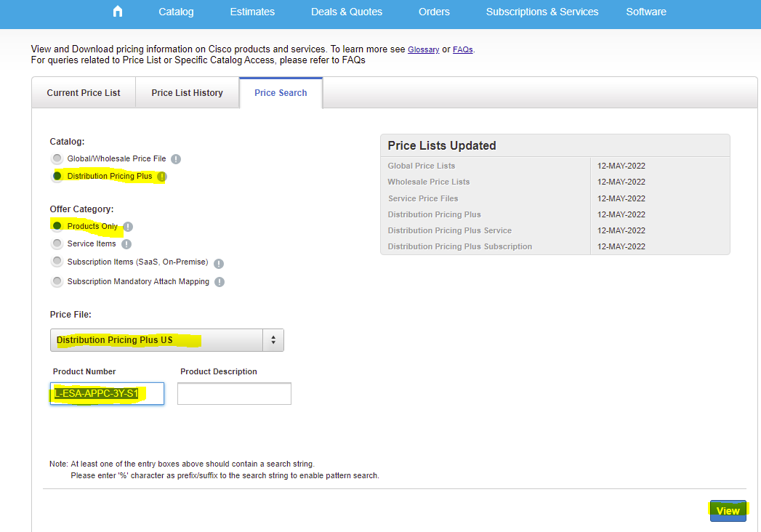Select Subscription Mandatory Attach Mapping radio
The height and width of the screenshot is (532, 761).
click(57, 281)
